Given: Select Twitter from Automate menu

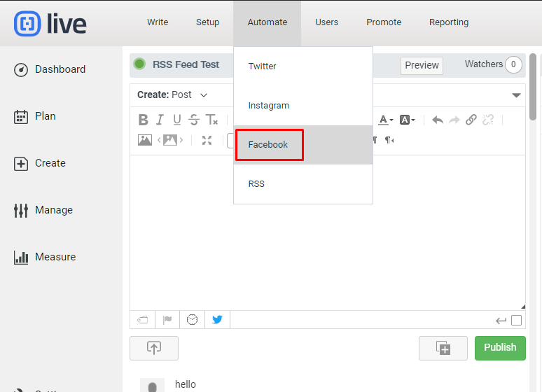Looking at the screenshot, I should coord(303,66).
